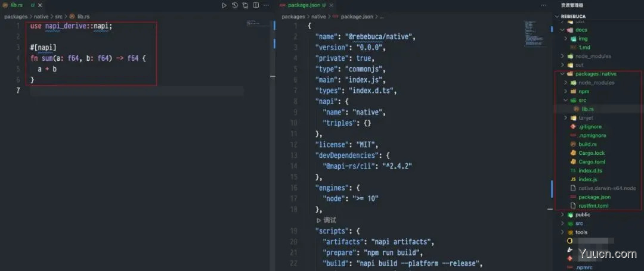Viewport: 644px width, 271px height.
Task: Open build.rs in the explorer
Action: [x=587, y=144]
